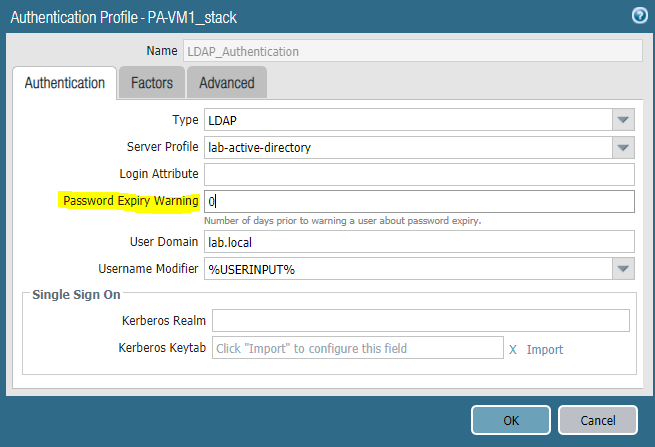Go to the Advanced tab
Screen dimensions: 655x447
[x=227, y=83]
